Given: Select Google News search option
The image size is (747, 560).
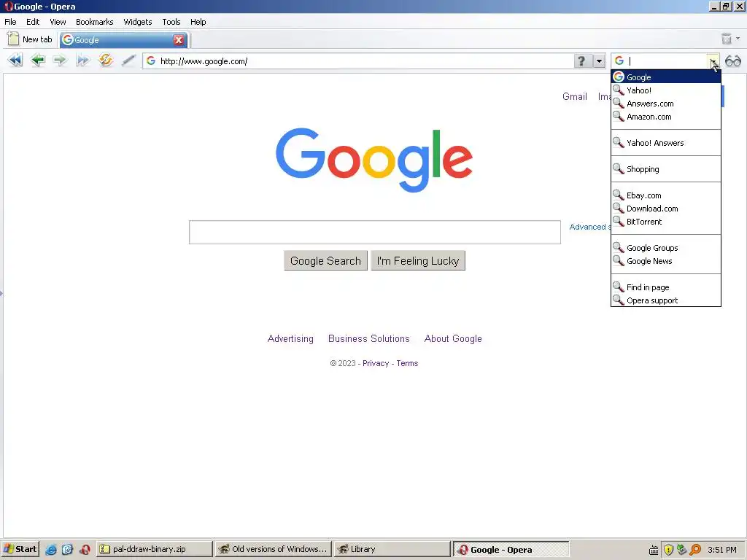Looking at the screenshot, I should 666,261.
